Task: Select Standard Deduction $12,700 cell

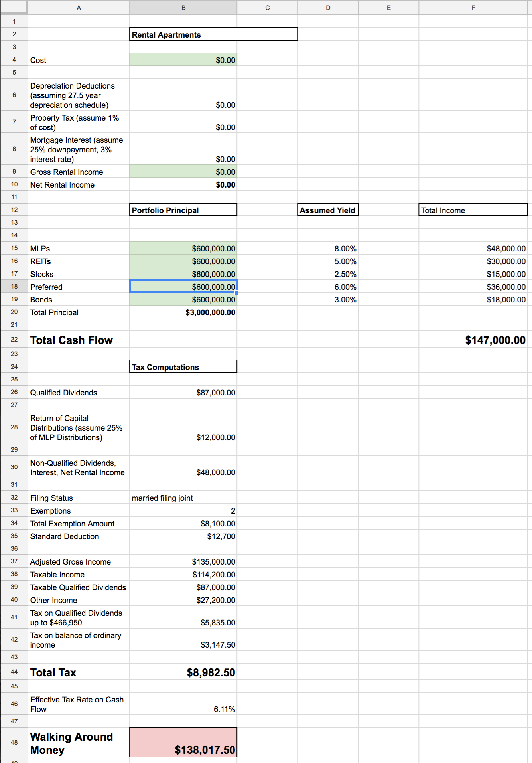Action: tap(183, 536)
